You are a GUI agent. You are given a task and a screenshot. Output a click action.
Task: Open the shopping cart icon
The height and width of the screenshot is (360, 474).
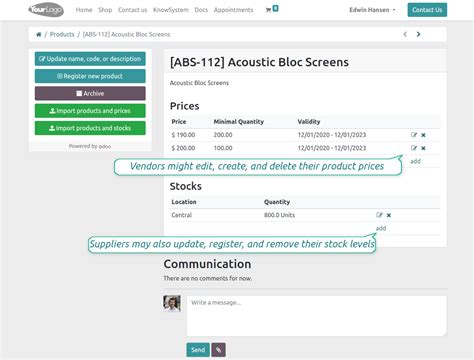268,10
